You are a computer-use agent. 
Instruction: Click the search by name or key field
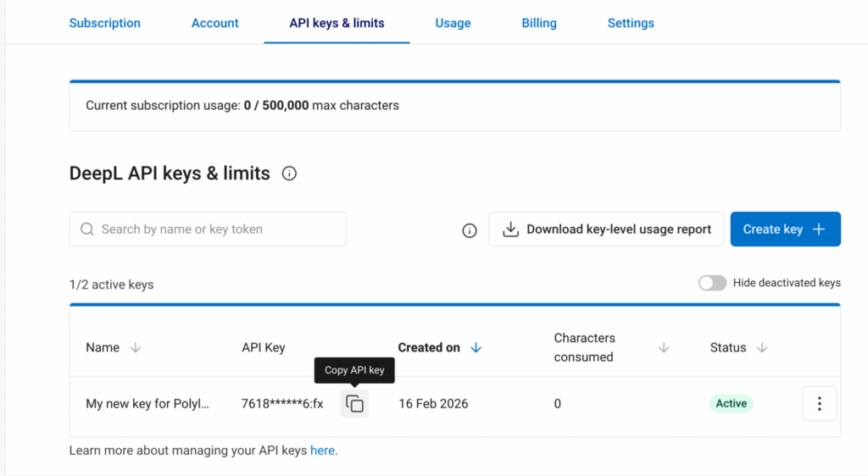tap(208, 229)
